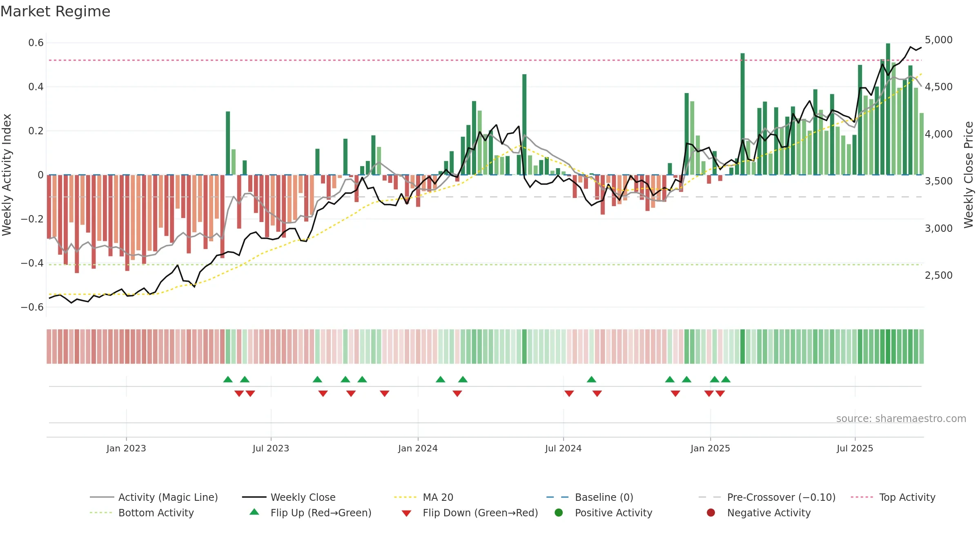Click the 4,500 price axis label

tap(938, 87)
